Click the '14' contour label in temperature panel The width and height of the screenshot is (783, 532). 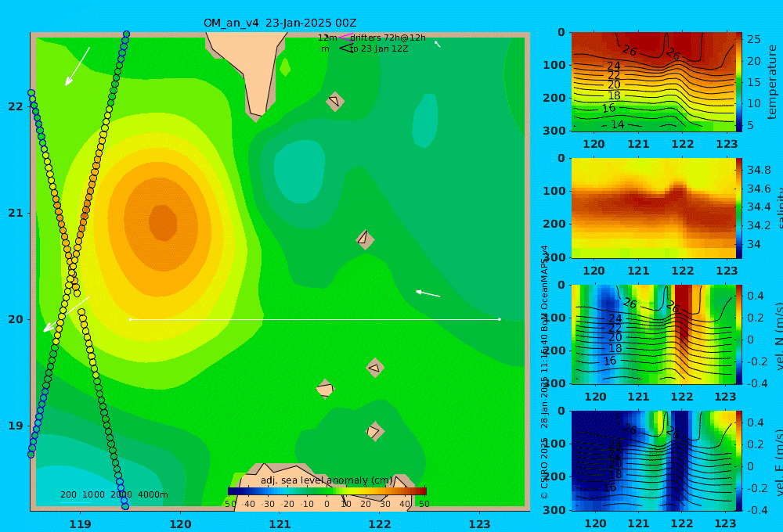[x=618, y=124]
